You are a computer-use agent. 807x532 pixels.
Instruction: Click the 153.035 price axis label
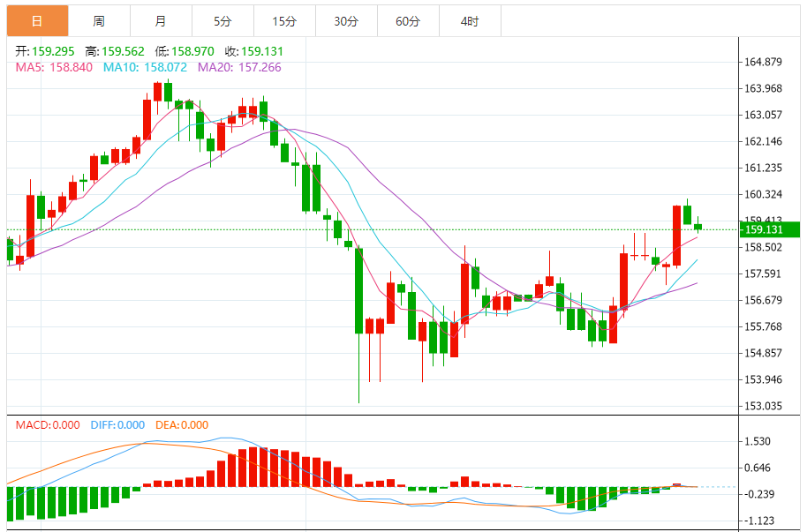click(x=763, y=406)
